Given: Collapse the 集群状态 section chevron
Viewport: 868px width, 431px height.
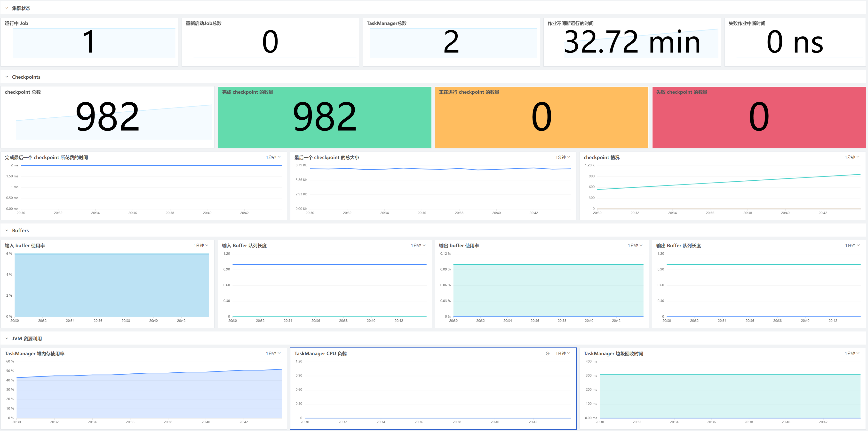Looking at the screenshot, I should coord(7,8).
